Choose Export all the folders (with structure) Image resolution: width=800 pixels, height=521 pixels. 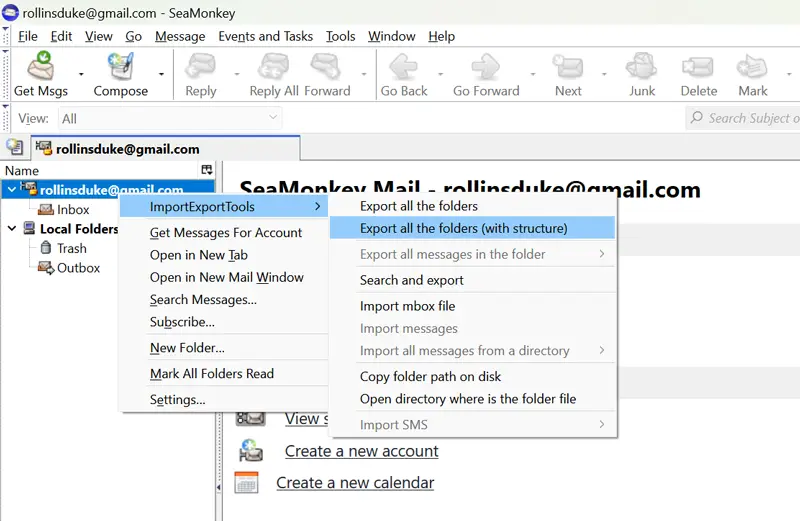tap(472, 228)
